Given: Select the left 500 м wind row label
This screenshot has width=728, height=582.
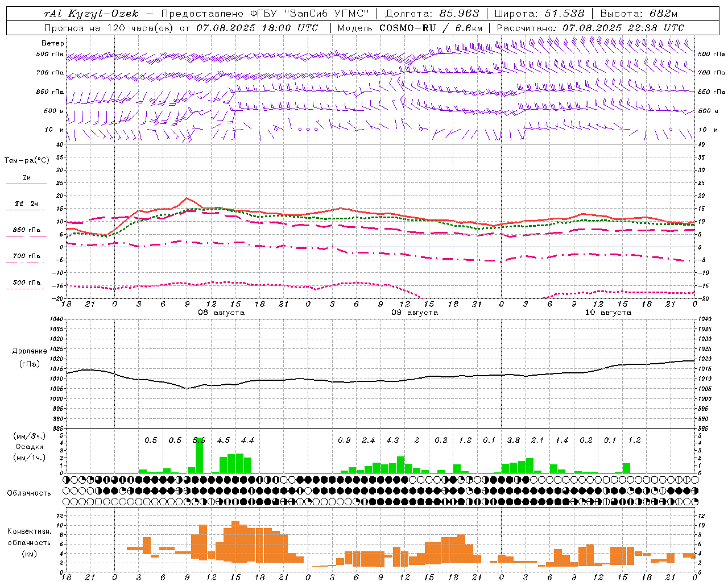Looking at the screenshot, I should (54, 111).
